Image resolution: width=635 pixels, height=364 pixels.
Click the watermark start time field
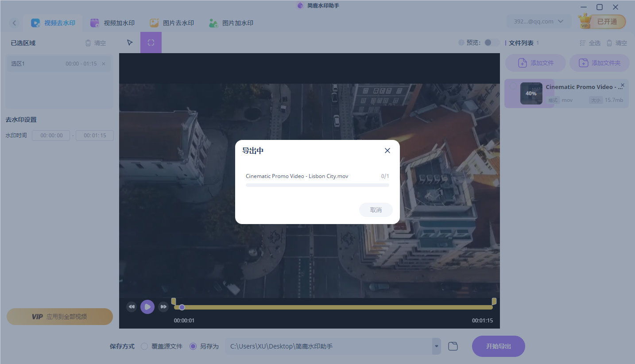[51, 136]
